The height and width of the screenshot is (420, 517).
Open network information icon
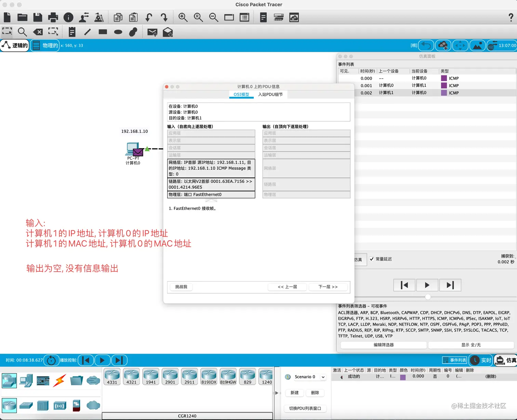coord(68,17)
